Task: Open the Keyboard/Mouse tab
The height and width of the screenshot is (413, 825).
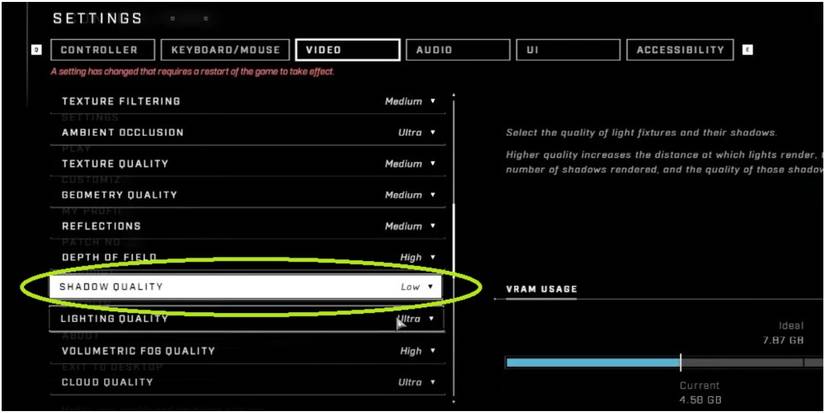Action: (226, 50)
